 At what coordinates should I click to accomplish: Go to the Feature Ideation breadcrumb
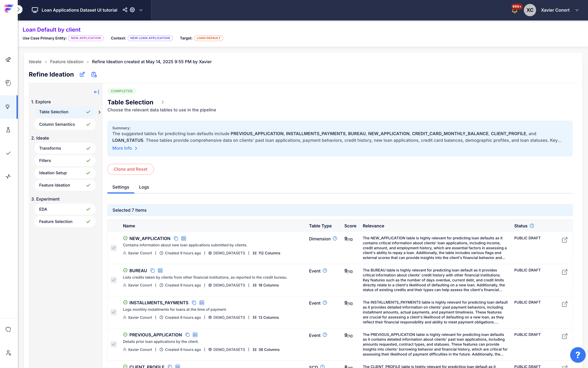click(x=67, y=62)
